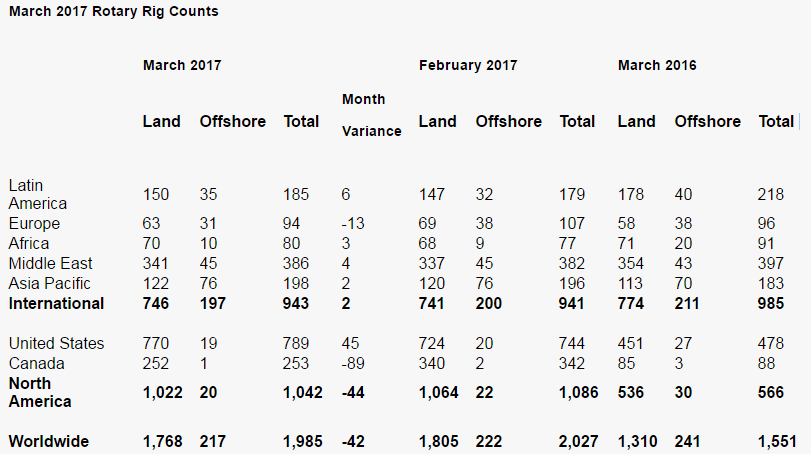Screen dimensions: 811x454
Task: Select the March 2016 column group header
Action: tap(657, 65)
